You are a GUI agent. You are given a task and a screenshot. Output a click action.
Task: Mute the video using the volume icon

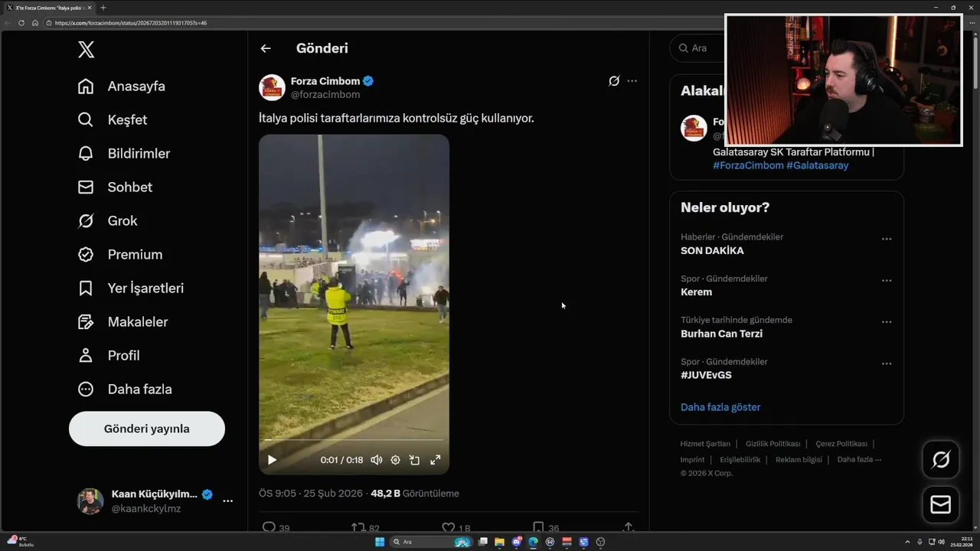click(x=377, y=460)
